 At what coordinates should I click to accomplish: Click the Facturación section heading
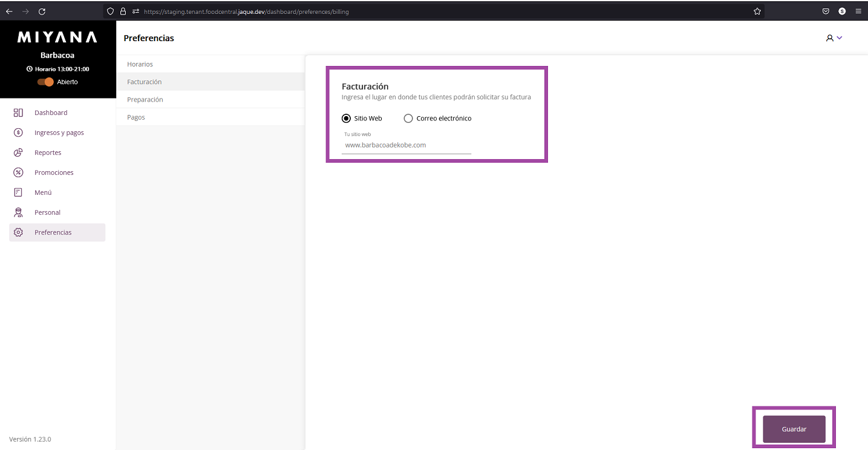pos(365,86)
